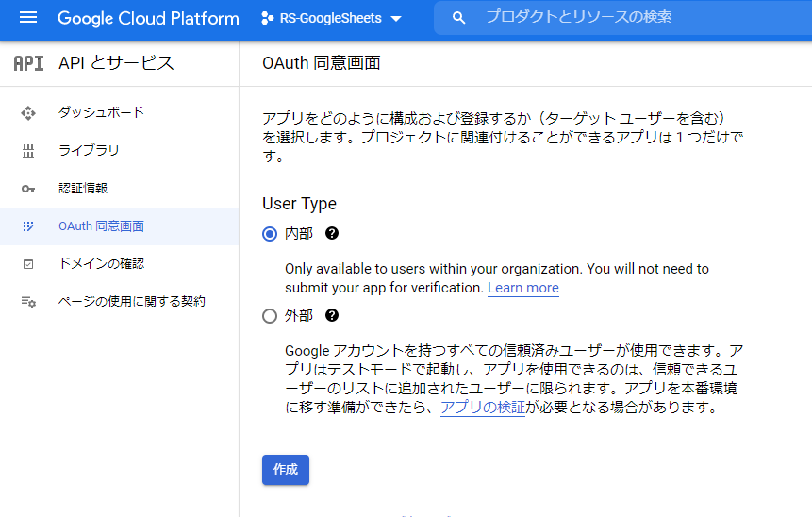
Task: Open the hamburger navigation menu
Action: [28, 18]
